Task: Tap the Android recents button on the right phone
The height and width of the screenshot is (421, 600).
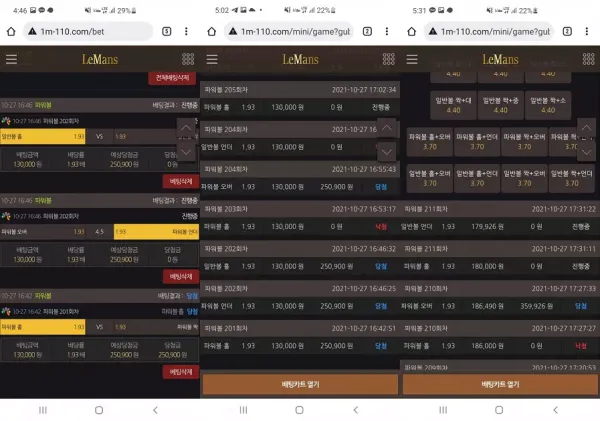Action: [443, 410]
